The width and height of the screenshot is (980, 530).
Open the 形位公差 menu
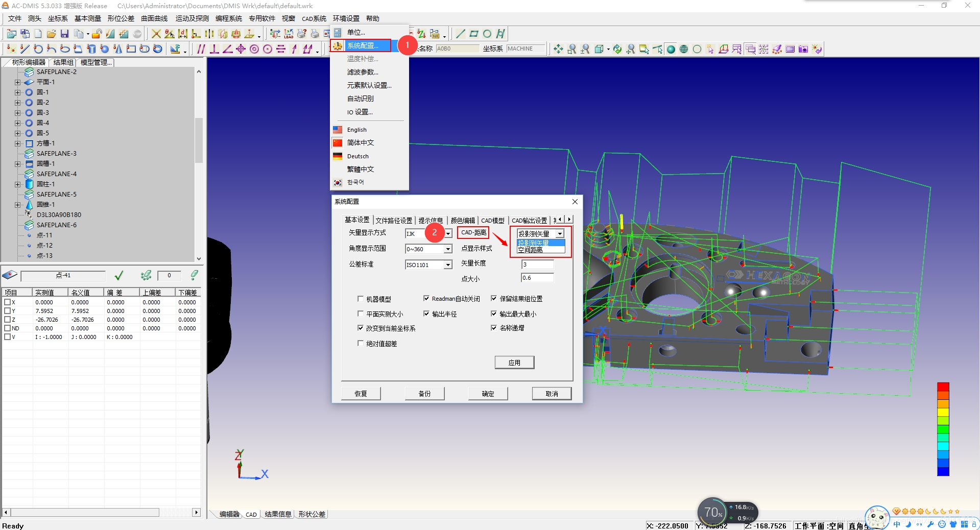tap(121, 18)
